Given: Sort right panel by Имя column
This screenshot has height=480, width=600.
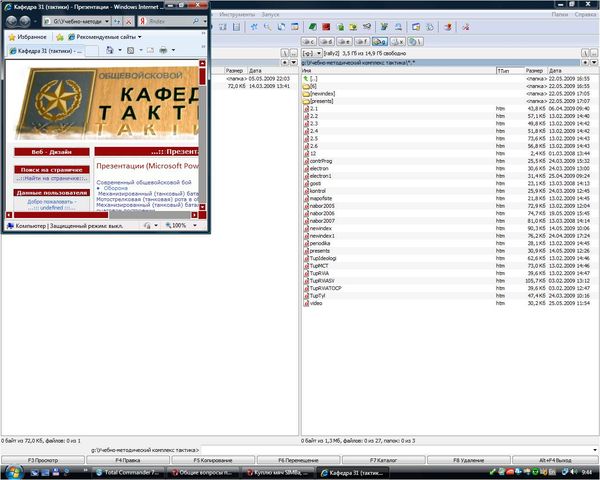Looking at the screenshot, I should (398, 70).
